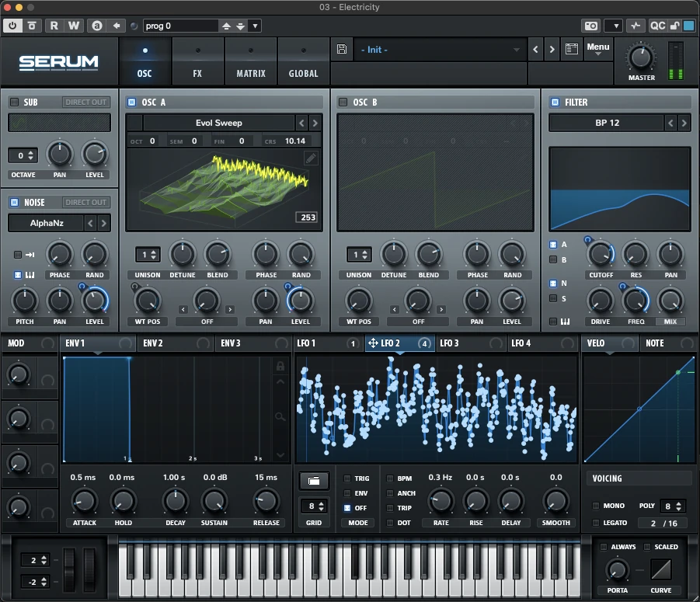The image size is (700, 602).
Task: Open the Init preset name dropdown
Action: (440, 50)
